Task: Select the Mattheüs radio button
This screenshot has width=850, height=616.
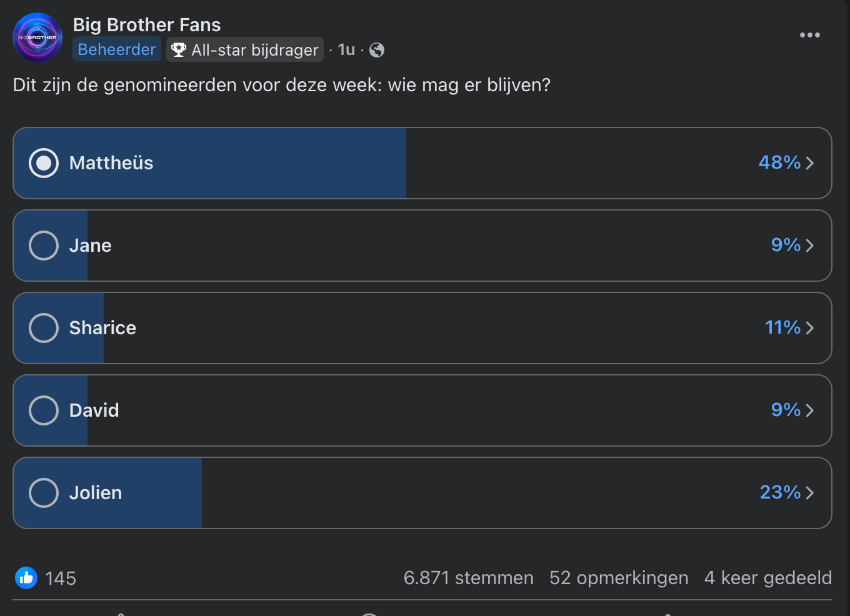Action: [44, 163]
